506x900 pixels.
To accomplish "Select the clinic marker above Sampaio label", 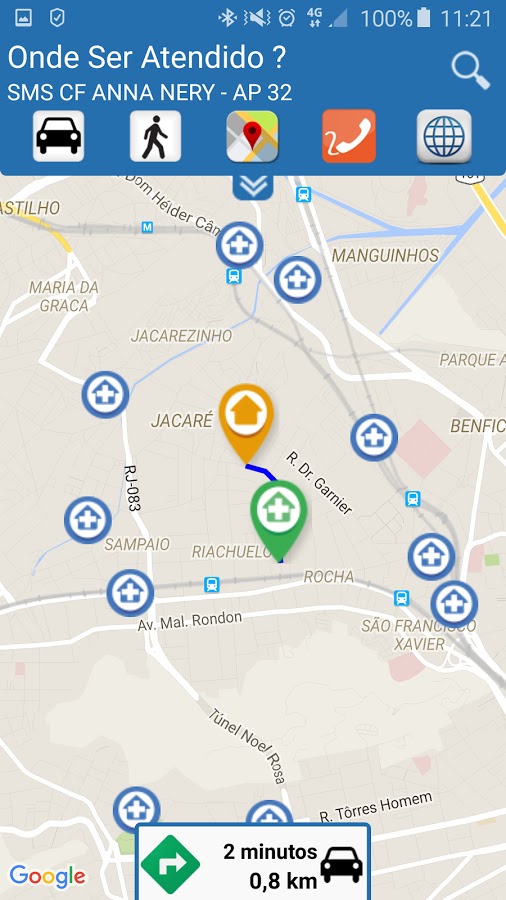I will click(88, 520).
